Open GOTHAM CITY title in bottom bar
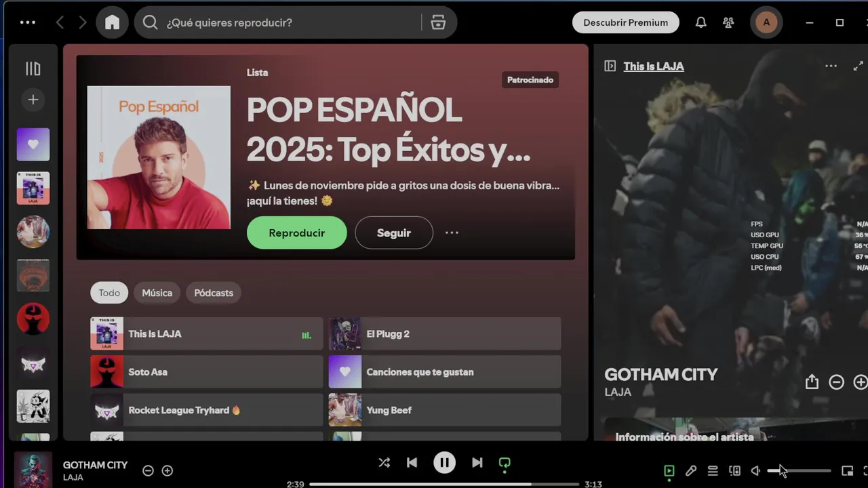The height and width of the screenshot is (488, 868). click(95, 465)
